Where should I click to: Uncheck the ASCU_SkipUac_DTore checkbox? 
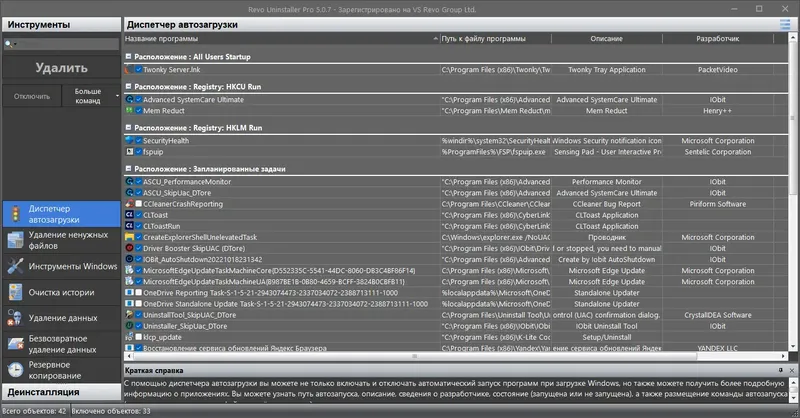point(138,193)
